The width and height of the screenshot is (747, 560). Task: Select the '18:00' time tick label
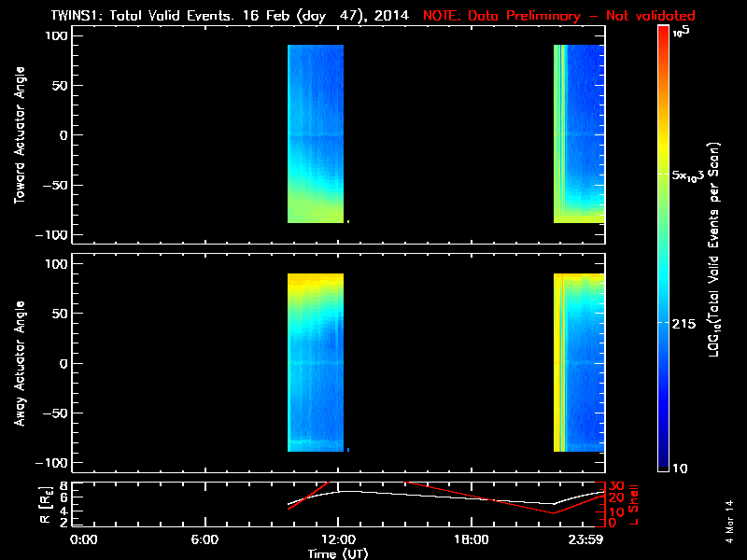(x=471, y=539)
